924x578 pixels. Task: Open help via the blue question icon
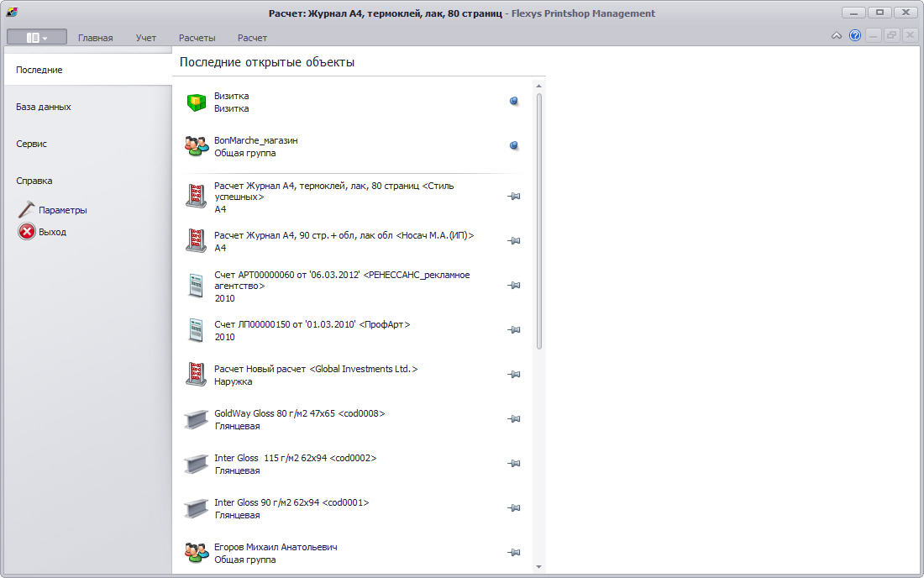(855, 35)
